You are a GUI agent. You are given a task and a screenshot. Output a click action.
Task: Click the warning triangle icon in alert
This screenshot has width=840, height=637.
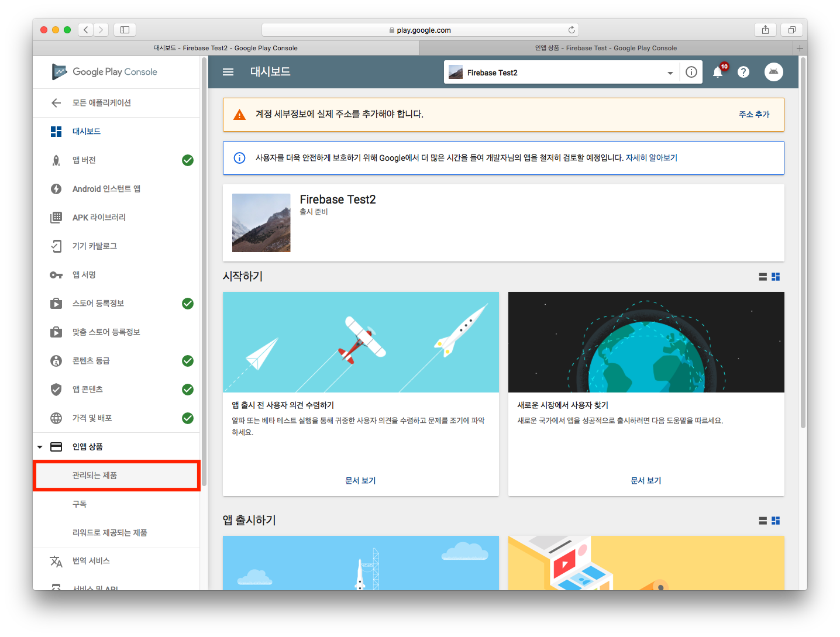tap(239, 115)
